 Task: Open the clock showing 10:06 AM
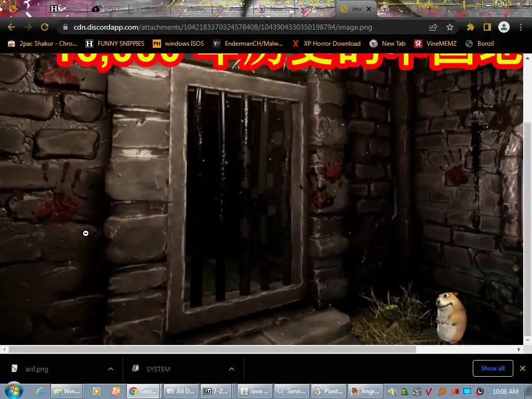[505, 392]
